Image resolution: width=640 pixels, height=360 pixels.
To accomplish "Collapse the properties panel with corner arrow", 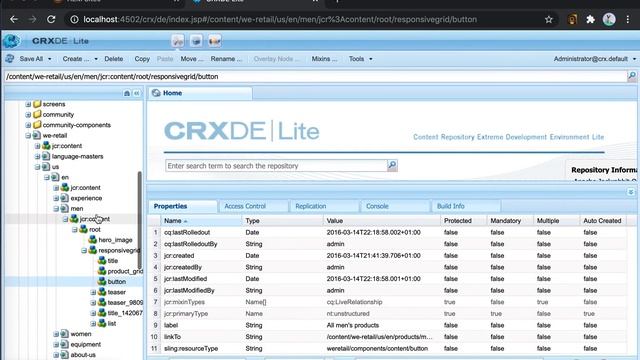I will point(631,192).
